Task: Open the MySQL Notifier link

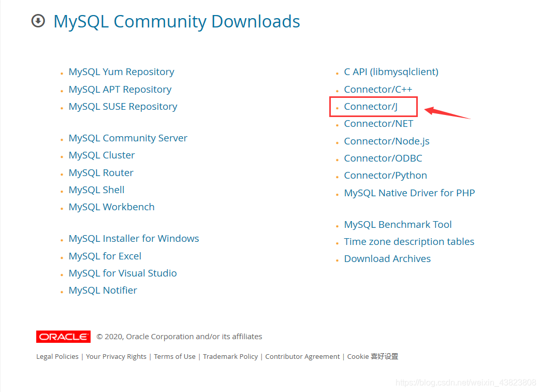Action: tap(103, 290)
